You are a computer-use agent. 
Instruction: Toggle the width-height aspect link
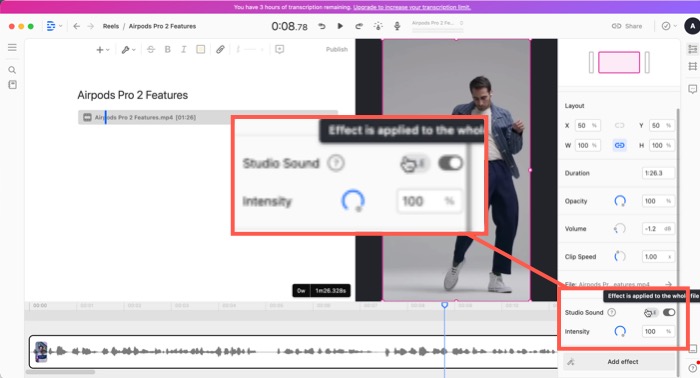pos(619,145)
